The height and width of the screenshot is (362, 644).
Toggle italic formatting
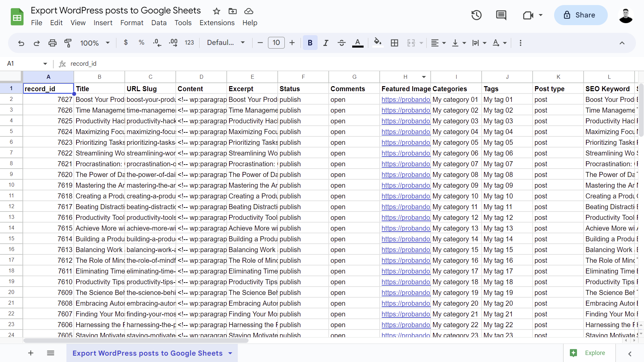coord(325,43)
